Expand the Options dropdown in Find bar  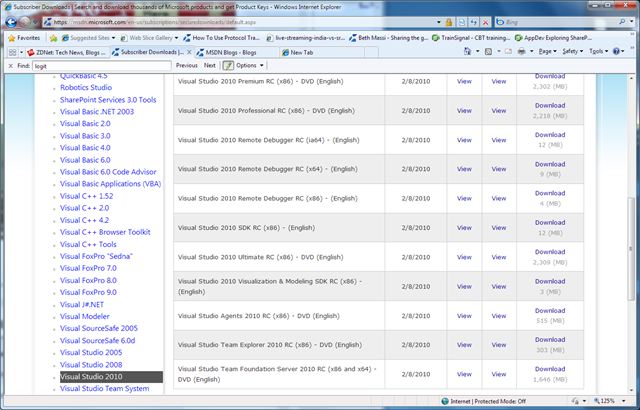[249, 65]
